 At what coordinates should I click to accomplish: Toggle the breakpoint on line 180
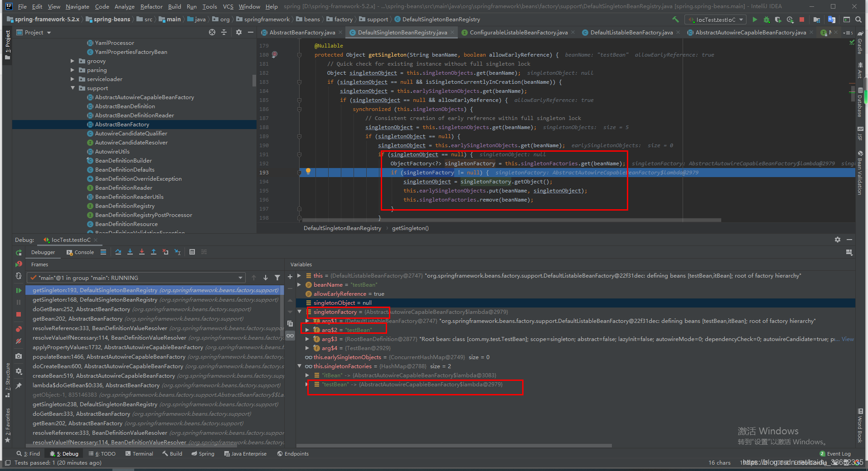(275, 54)
